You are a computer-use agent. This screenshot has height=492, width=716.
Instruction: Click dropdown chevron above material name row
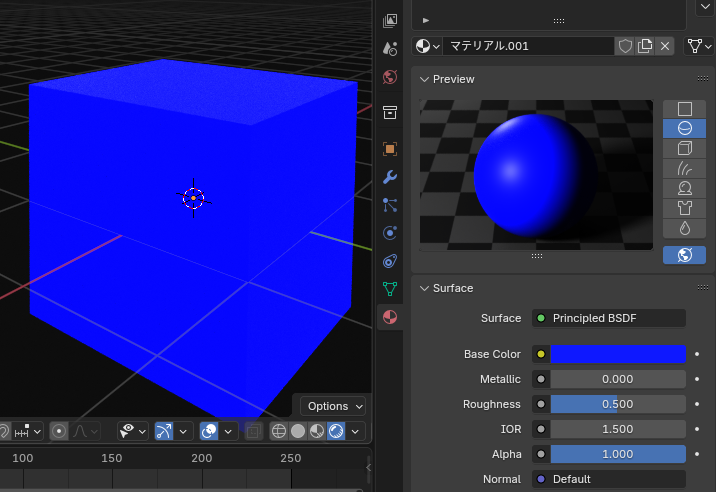coord(704,7)
